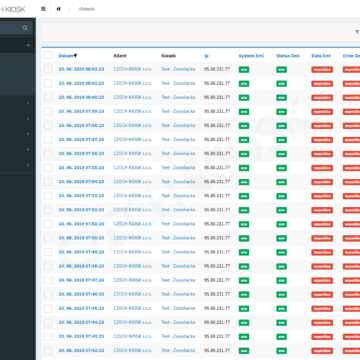This screenshot has height=360, width=360.
Task: Select the checkbox of the 07:42:23 row
Action: click(x=48, y=351)
